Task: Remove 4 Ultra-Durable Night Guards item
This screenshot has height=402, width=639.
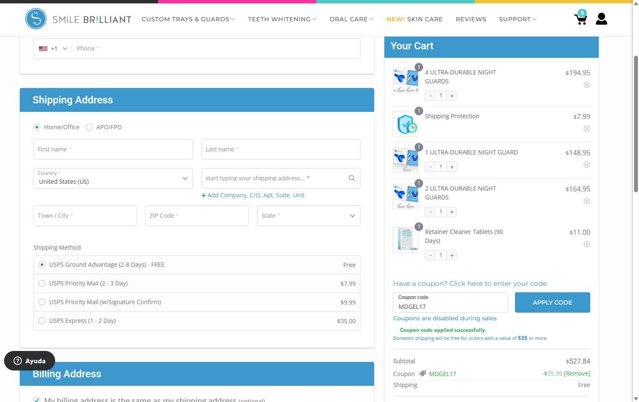Action: 586,85
